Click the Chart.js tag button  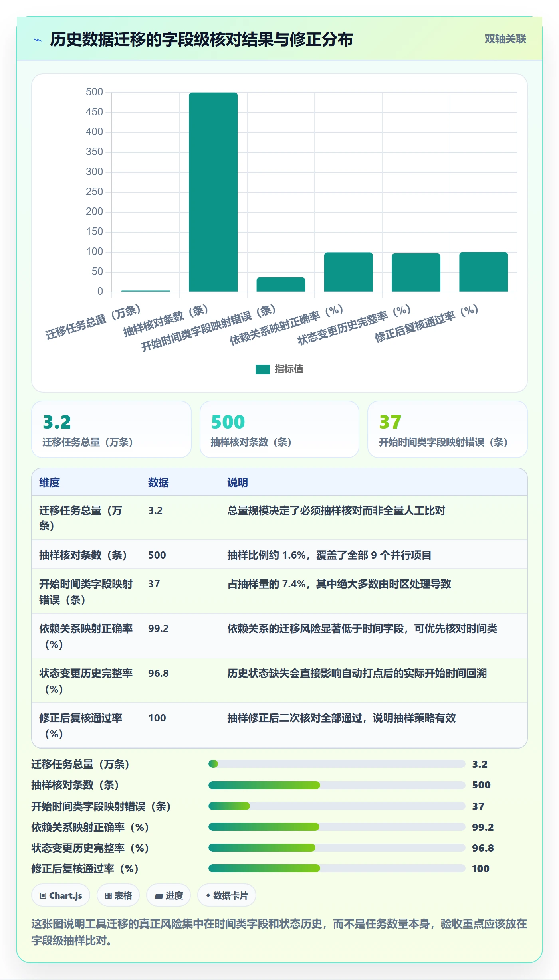click(x=61, y=895)
